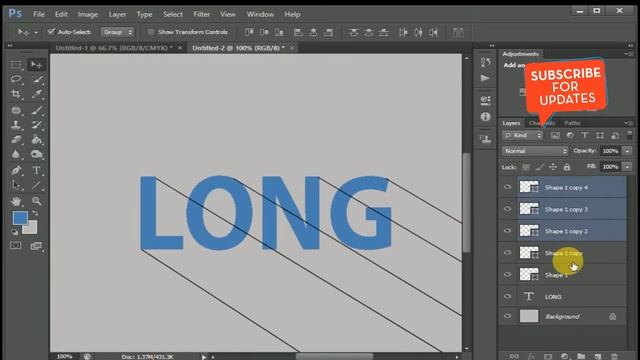Select the Horizontal Type tool
This screenshot has width=640, height=360.
pos(37,171)
